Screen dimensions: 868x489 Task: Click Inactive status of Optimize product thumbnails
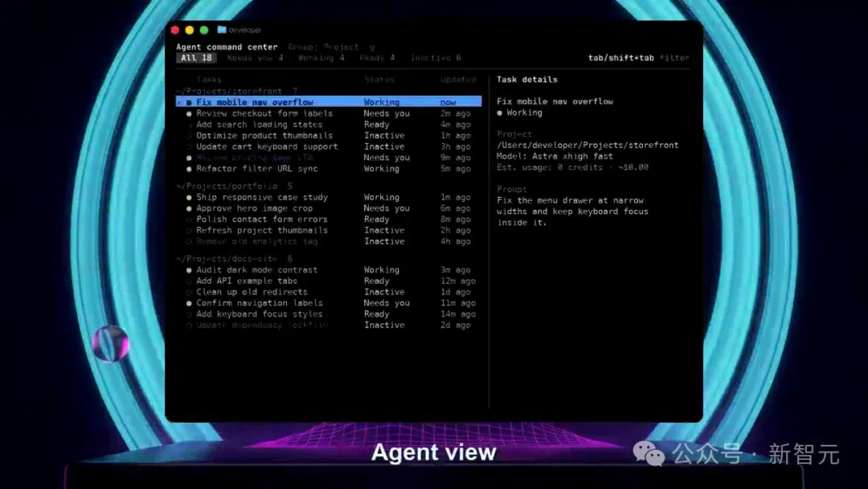coord(384,136)
